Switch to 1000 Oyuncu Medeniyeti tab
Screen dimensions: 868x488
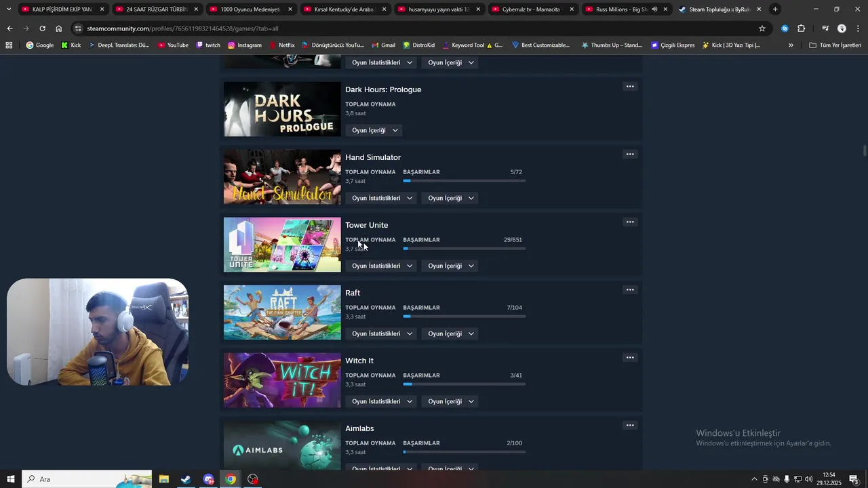[x=250, y=9]
